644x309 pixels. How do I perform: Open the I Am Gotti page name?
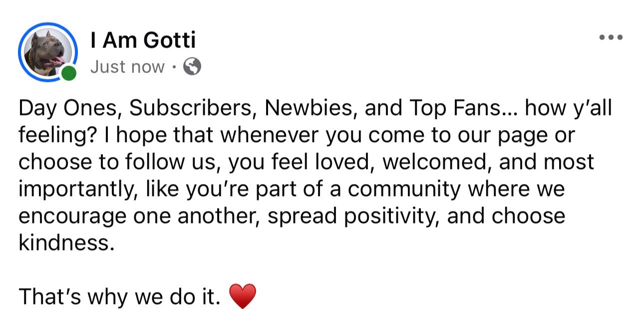click(x=143, y=40)
